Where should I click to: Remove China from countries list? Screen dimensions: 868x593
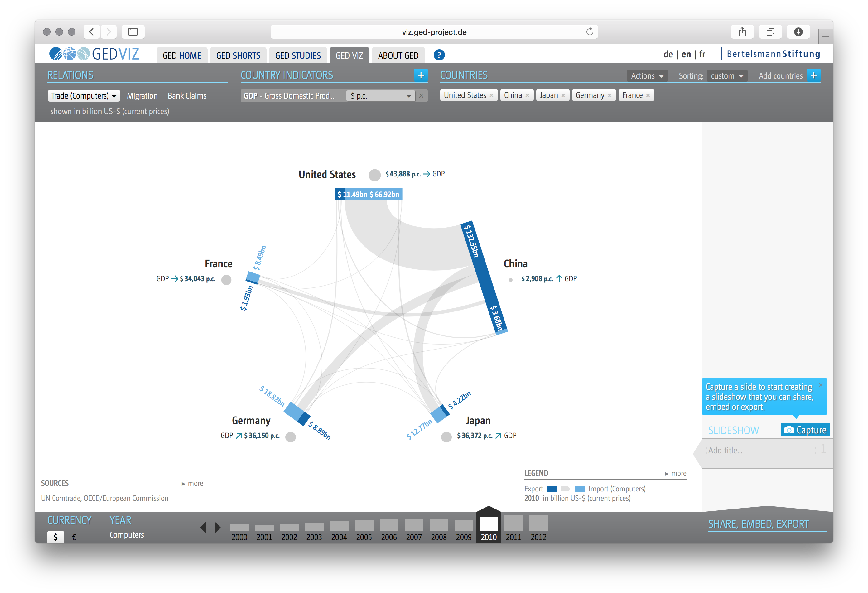pyautogui.click(x=527, y=96)
